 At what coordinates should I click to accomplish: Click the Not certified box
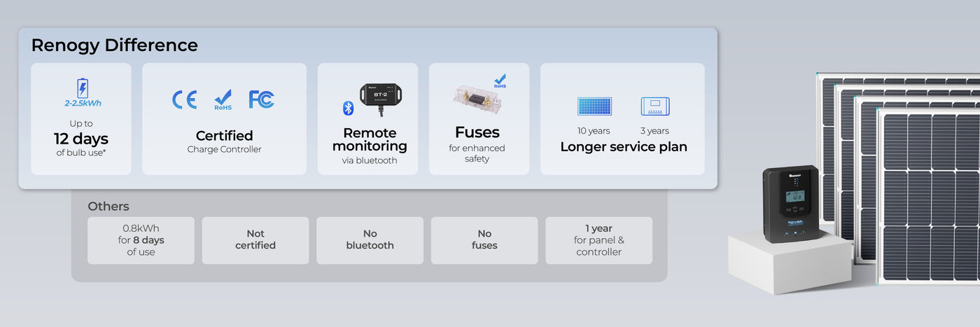255,240
